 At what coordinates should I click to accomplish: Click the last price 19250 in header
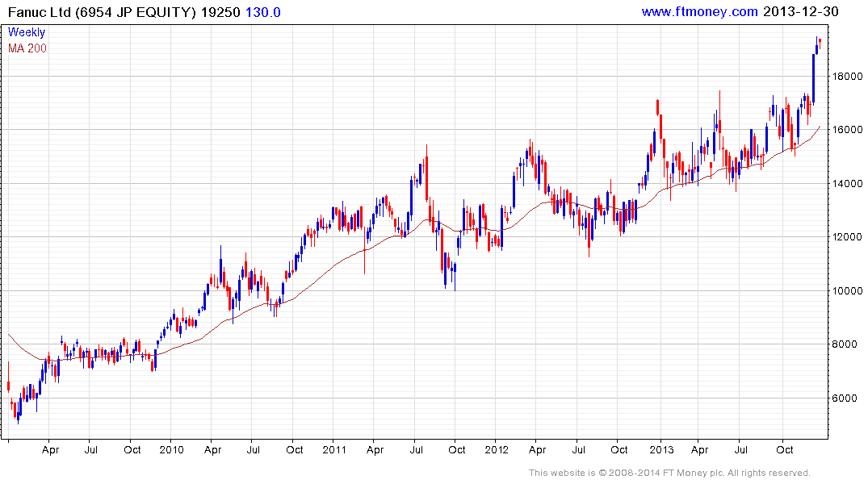click(x=220, y=12)
